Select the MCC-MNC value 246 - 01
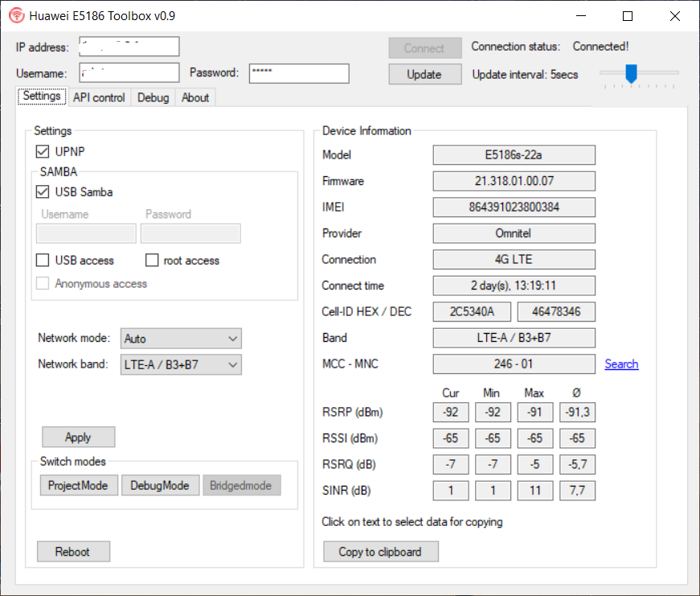Screen dimensions: 700x596 [514, 364]
